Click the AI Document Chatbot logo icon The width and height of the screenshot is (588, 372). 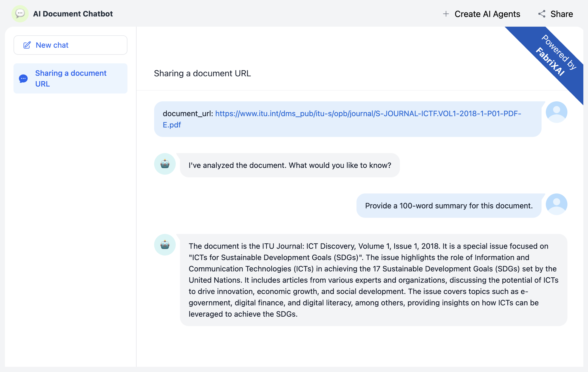20,13
